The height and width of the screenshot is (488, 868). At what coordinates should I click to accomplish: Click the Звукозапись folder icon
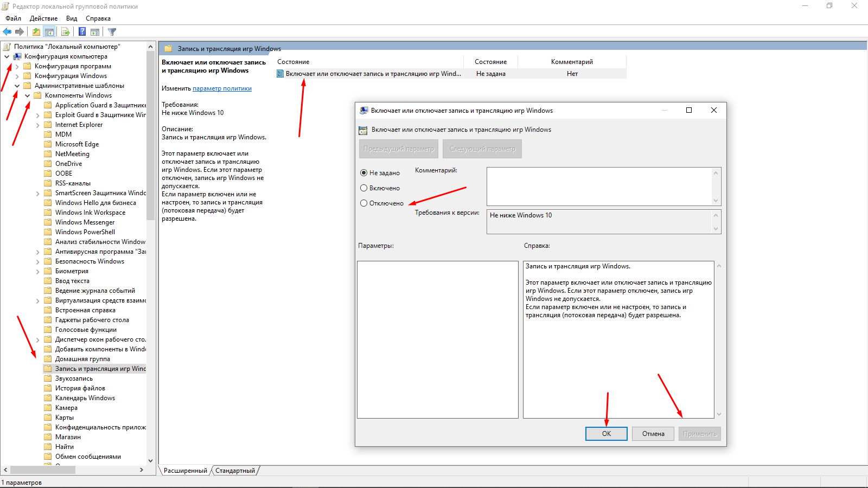48,378
